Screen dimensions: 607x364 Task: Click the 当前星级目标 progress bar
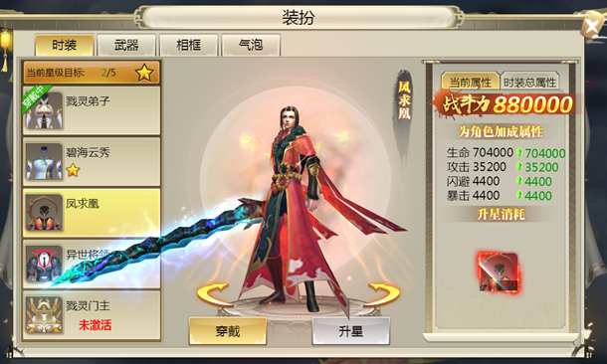click(92, 73)
